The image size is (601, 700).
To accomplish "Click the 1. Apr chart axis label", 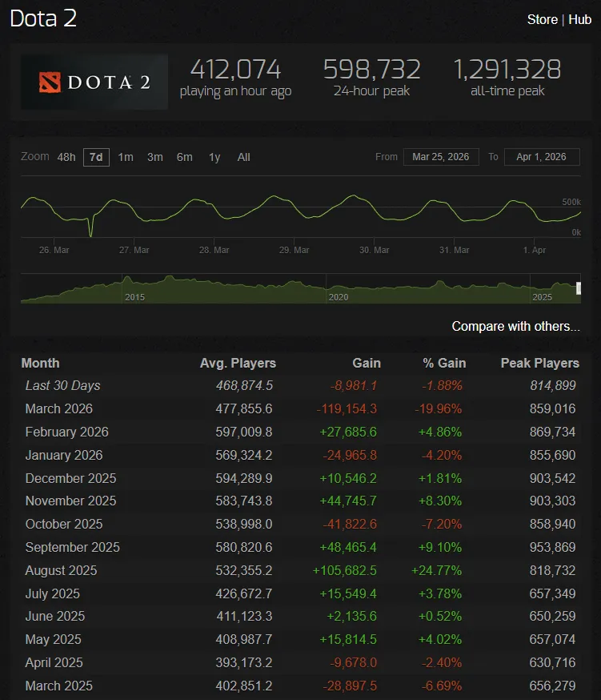I will tap(535, 250).
